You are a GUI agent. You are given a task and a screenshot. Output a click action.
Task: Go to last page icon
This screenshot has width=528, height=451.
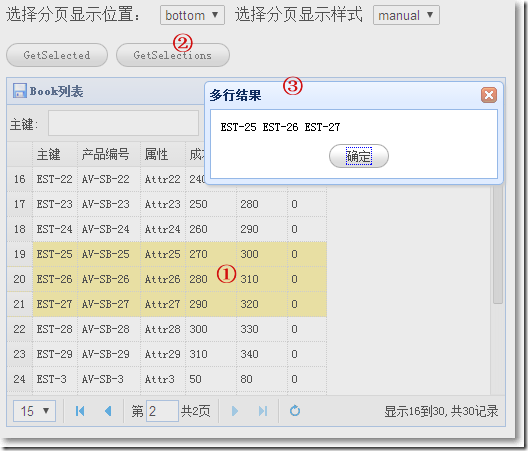[x=263, y=411]
